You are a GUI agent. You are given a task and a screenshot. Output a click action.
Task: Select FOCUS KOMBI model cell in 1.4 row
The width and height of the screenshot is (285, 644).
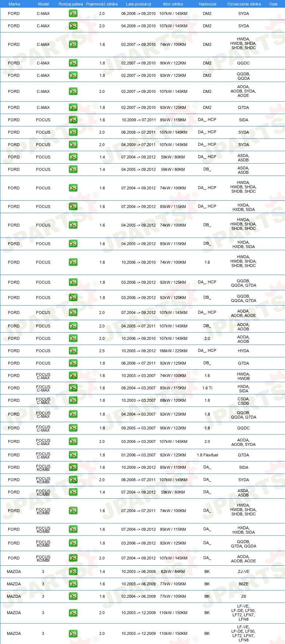click(x=43, y=492)
